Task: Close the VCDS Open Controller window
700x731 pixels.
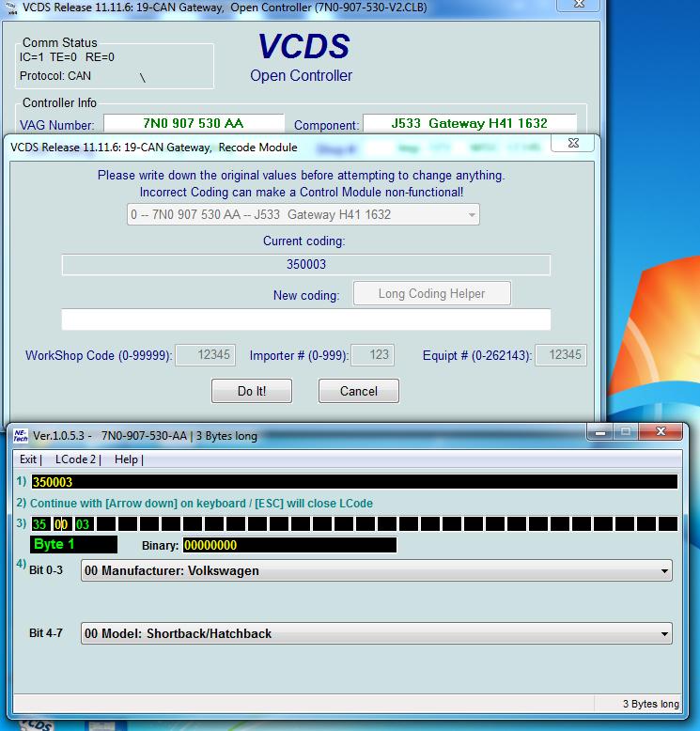Action: 579,4
